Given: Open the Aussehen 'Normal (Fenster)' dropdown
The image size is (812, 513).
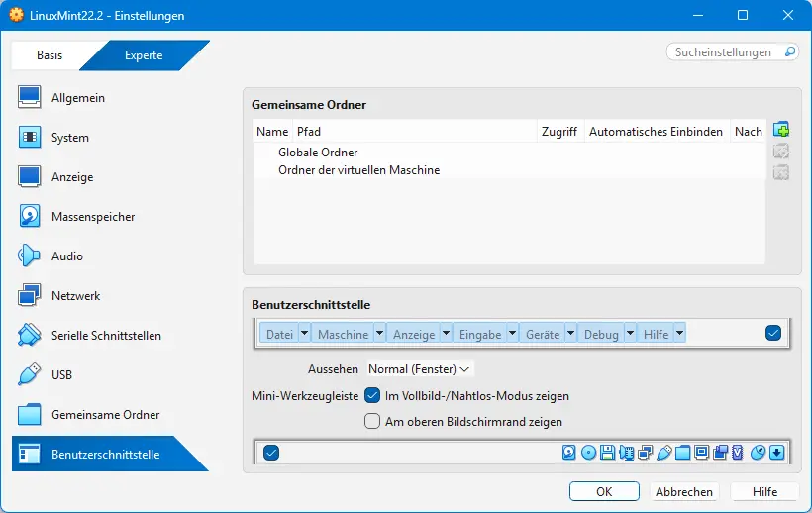Looking at the screenshot, I should click(420, 369).
